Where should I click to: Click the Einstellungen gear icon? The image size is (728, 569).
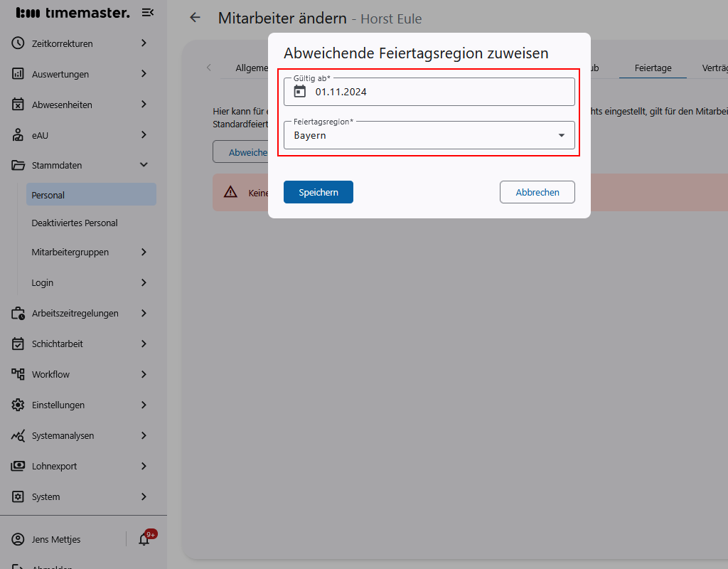tap(18, 405)
